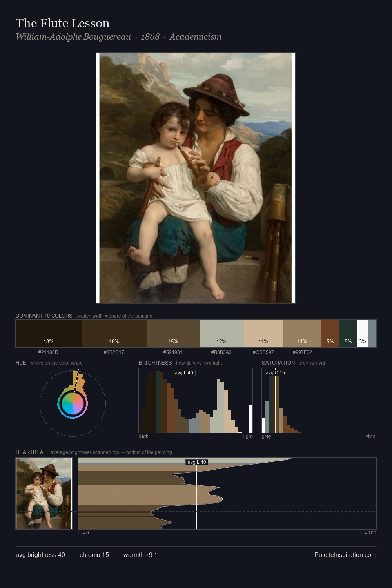Click the #B3B3A3 hex code text

point(221,352)
